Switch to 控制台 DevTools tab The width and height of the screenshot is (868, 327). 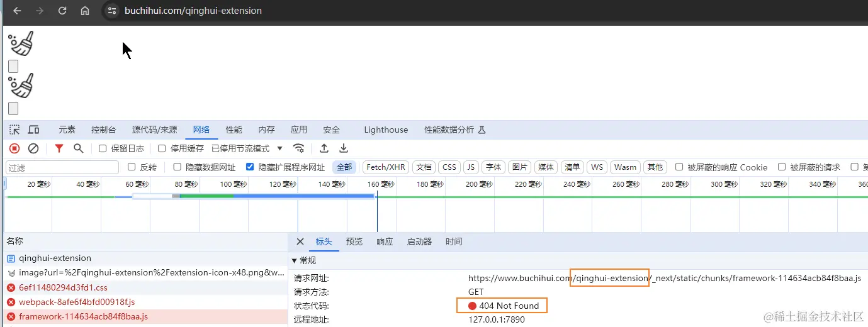coord(104,130)
